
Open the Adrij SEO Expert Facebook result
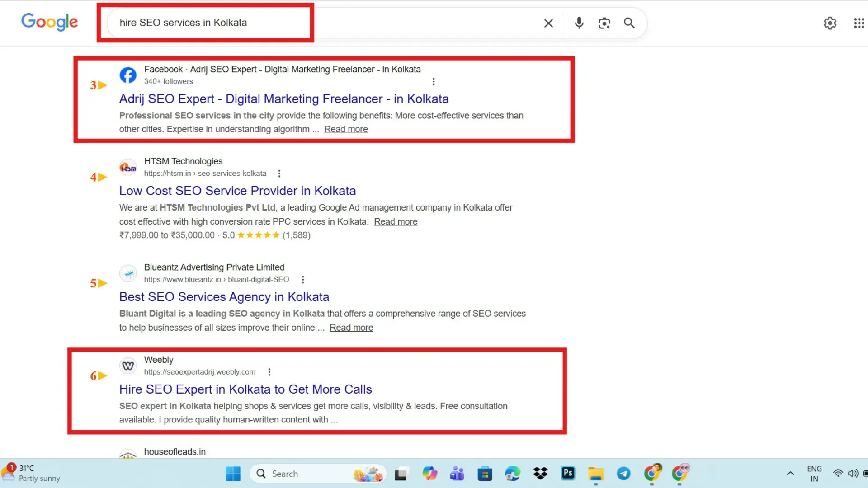284,99
